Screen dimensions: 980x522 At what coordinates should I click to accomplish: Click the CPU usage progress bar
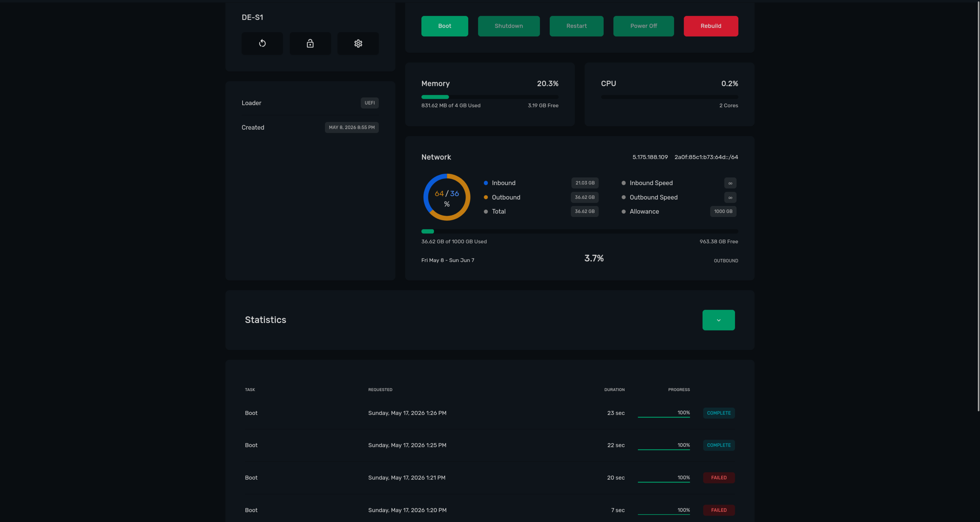670,97
